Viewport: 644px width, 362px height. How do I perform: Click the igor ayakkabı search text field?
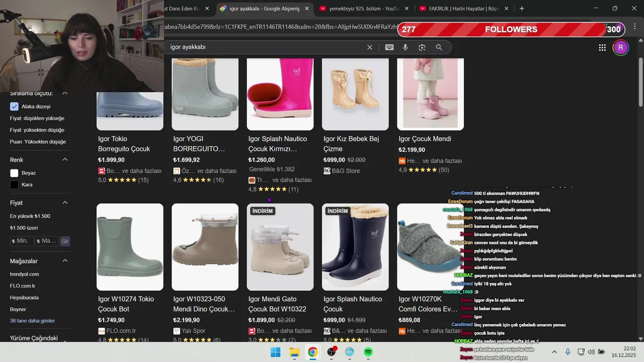pyautogui.click(x=267, y=47)
